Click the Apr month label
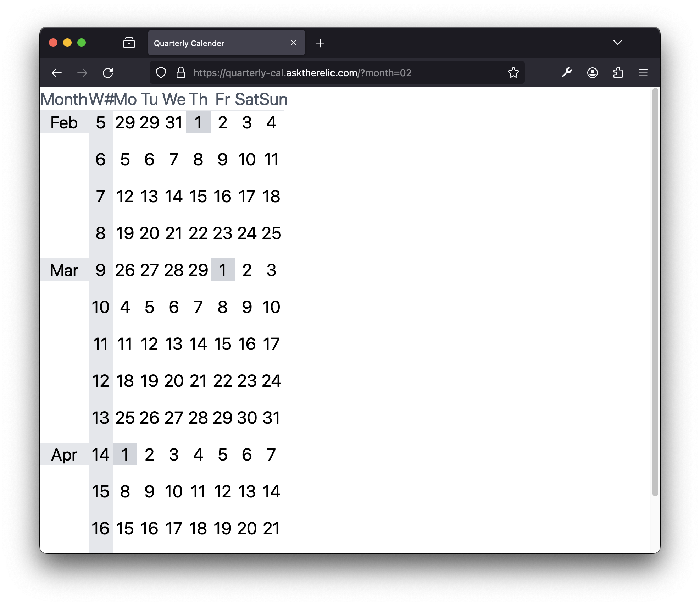The width and height of the screenshot is (700, 606). click(64, 454)
